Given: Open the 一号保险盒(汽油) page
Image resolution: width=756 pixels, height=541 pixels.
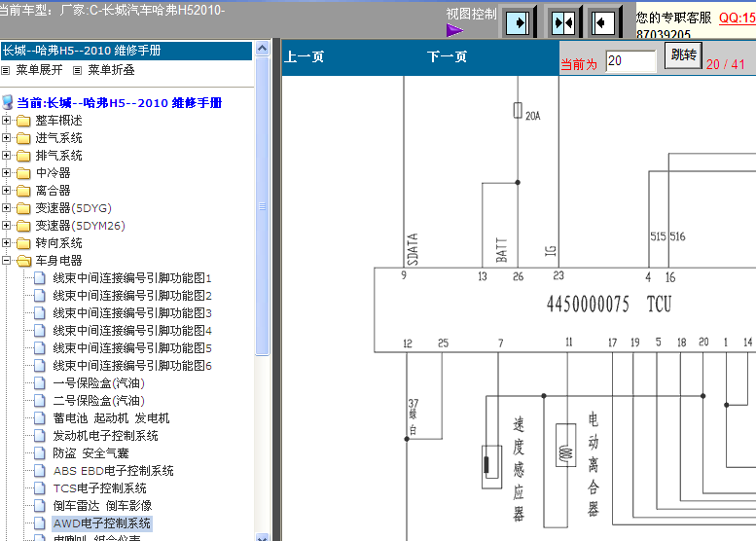Looking at the screenshot, I should (x=99, y=383).
